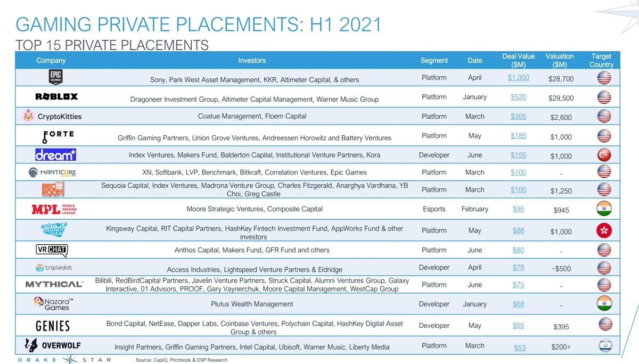This screenshot has height=364, width=639.
Task: Click the VRChat logo
Action: (x=52, y=250)
